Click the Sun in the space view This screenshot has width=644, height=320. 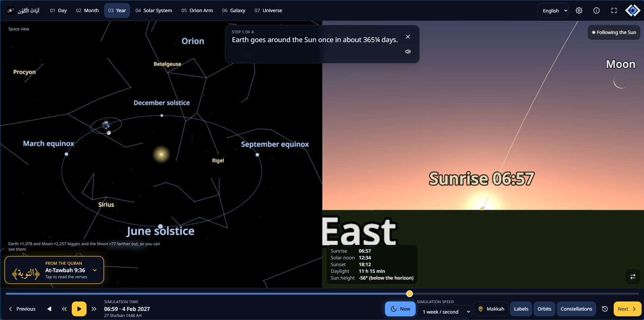(161, 155)
